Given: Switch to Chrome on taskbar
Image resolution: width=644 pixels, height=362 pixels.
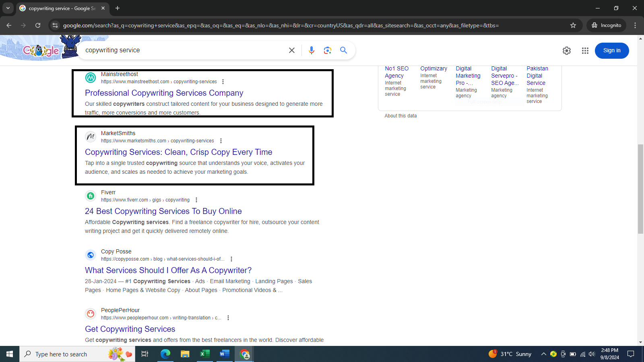Looking at the screenshot, I should (244, 354).
